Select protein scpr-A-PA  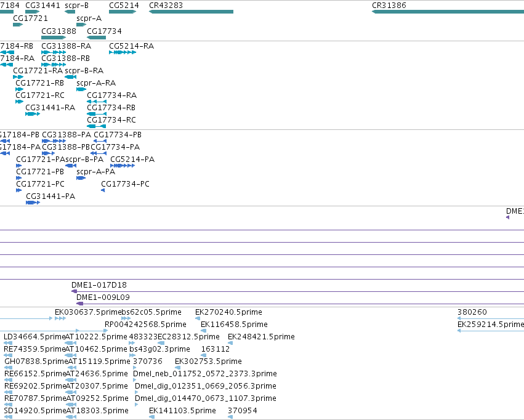[x=81, y=178]
